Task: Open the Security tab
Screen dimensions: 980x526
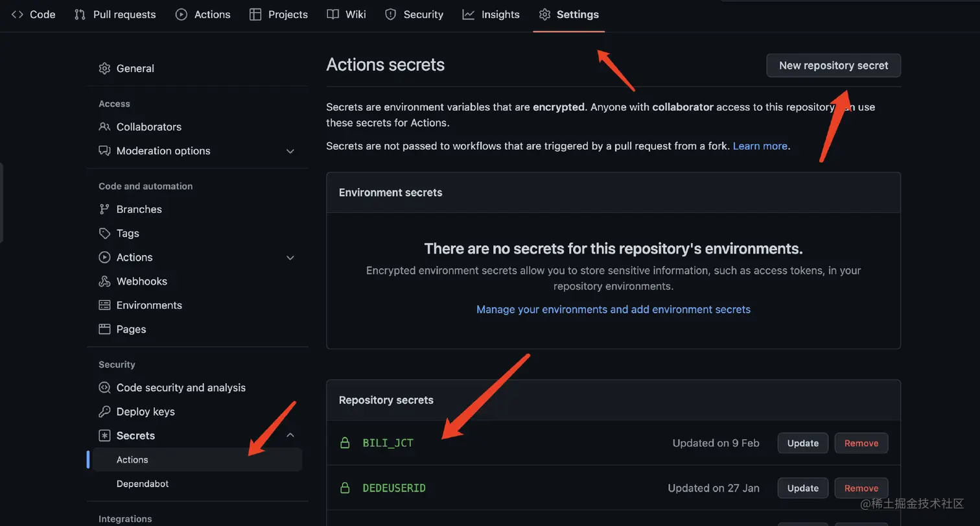Action: (414, 14)
